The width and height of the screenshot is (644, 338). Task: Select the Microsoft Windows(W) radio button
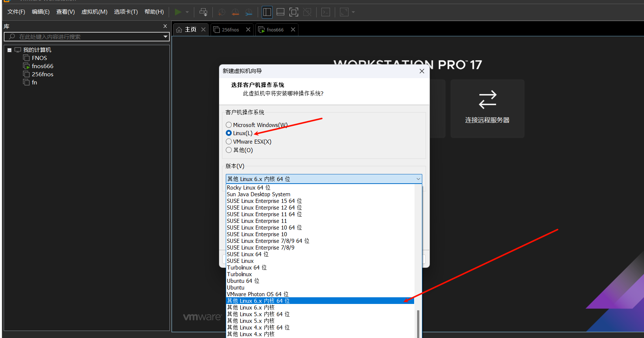click(x=229, y=125)
